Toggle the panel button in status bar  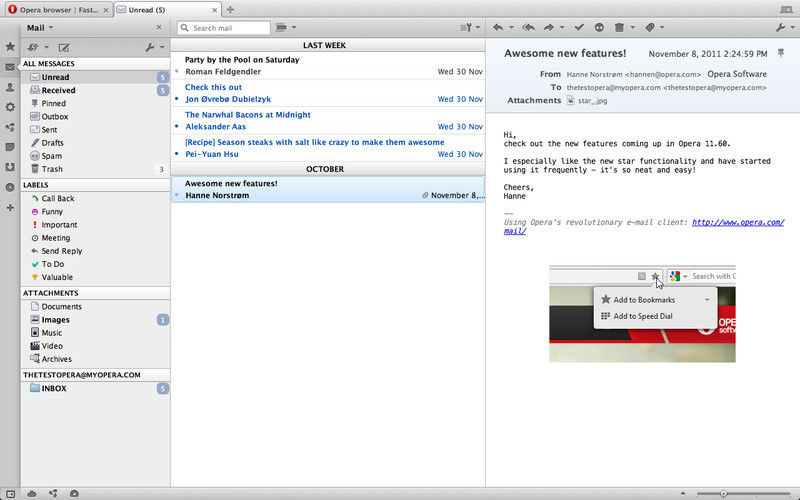click(10, 494)
